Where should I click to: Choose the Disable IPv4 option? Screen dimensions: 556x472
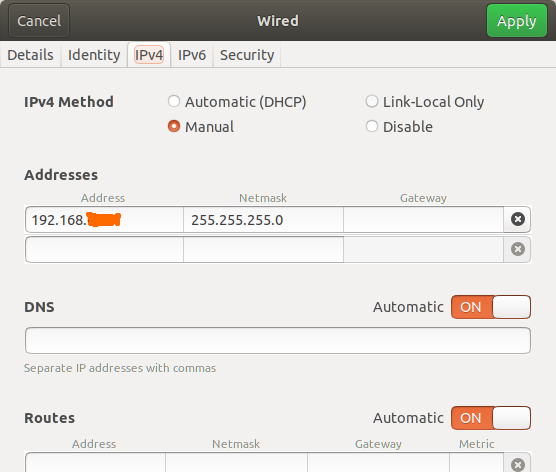point(399,127)
